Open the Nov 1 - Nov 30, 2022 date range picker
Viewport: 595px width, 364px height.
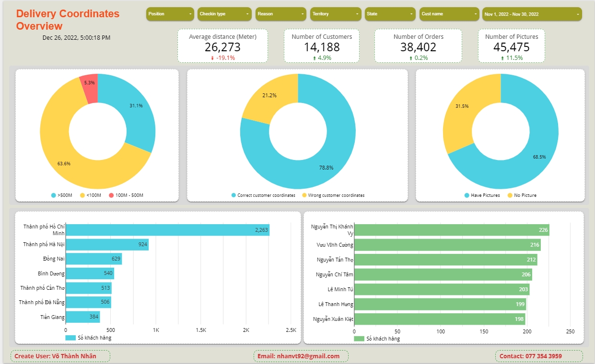click(x=532, y=14)
